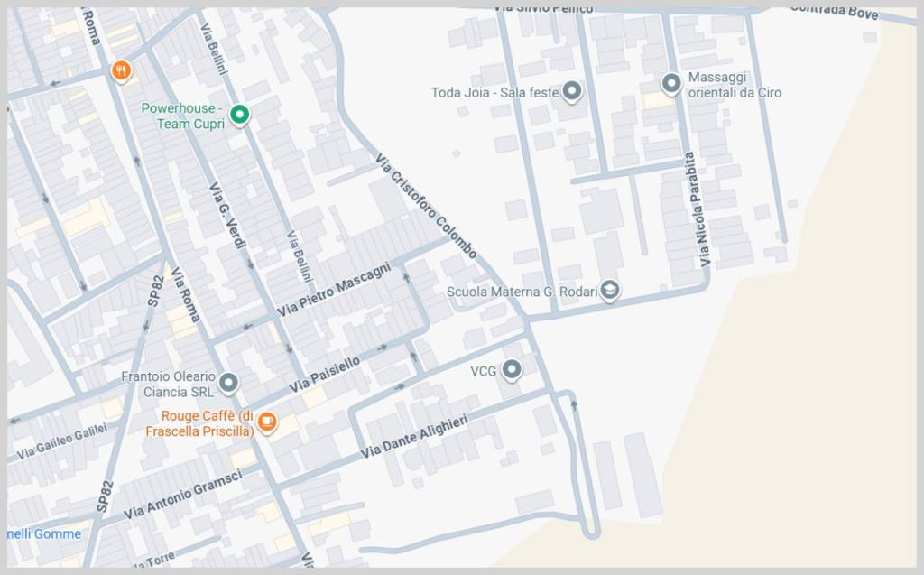Click the Via Pietro Mascagni street name
924x575 pixels.
point(334,289)
